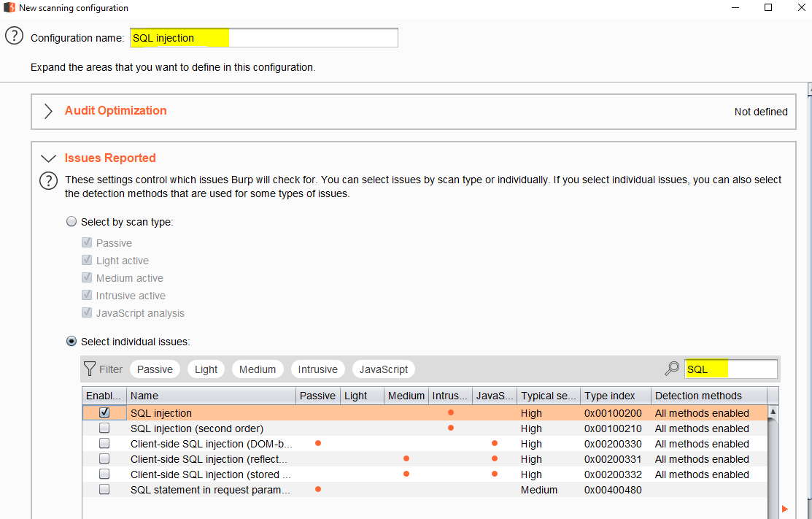Sort table by Name column header
The width and height of the screenshot is (812, 519).
click(211, 396)
